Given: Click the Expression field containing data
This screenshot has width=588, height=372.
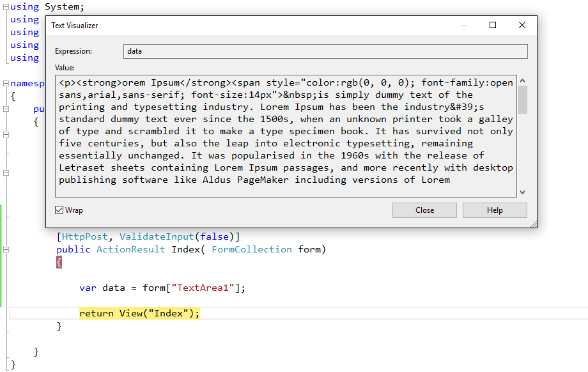Looking at the screenshot, I should 325,51.
